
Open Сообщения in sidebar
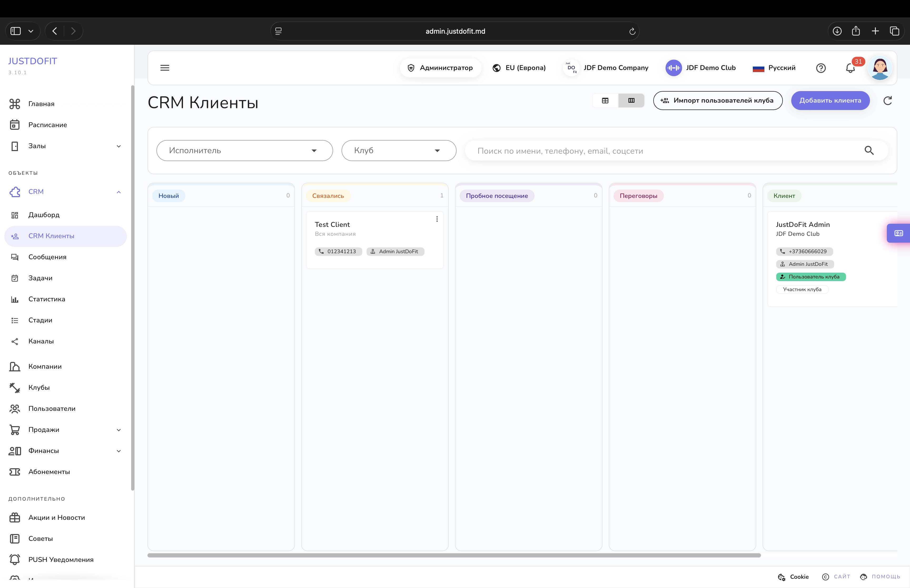(x=65, y=257)
